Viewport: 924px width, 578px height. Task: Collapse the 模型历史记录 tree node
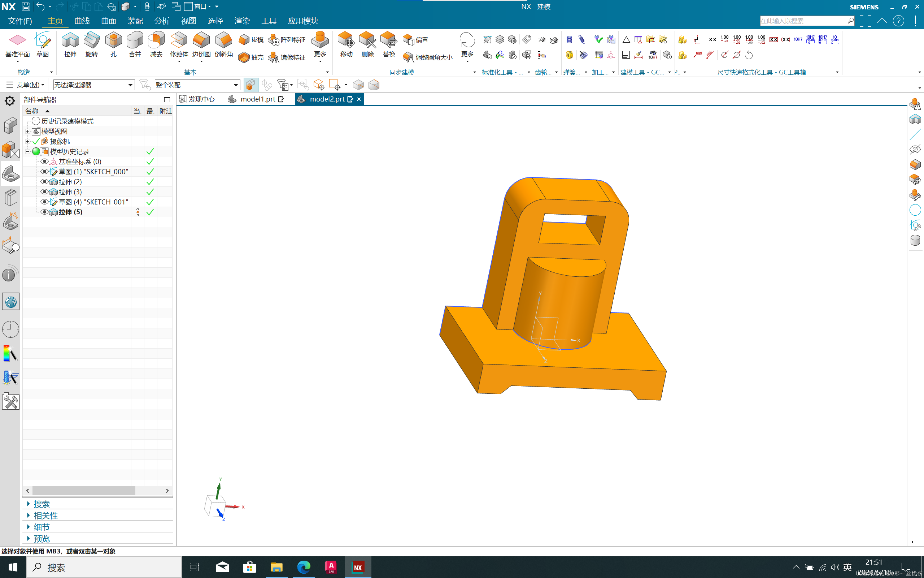[27, 152]
